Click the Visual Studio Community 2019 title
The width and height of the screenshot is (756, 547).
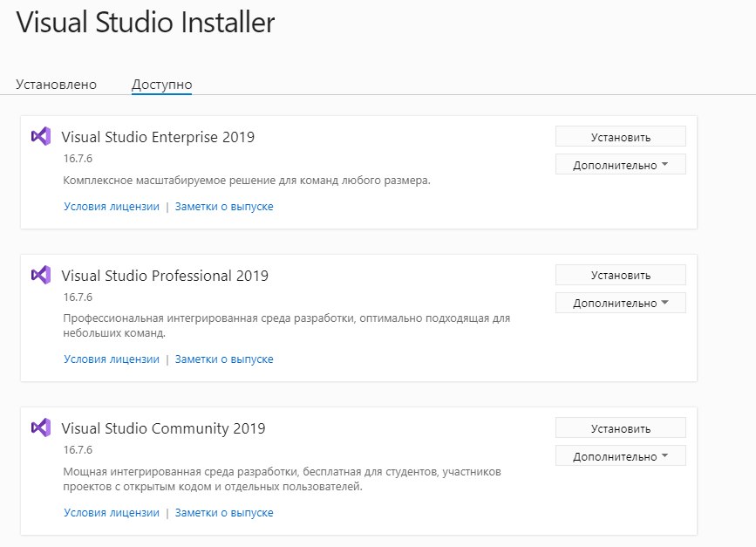pos(163,429)
